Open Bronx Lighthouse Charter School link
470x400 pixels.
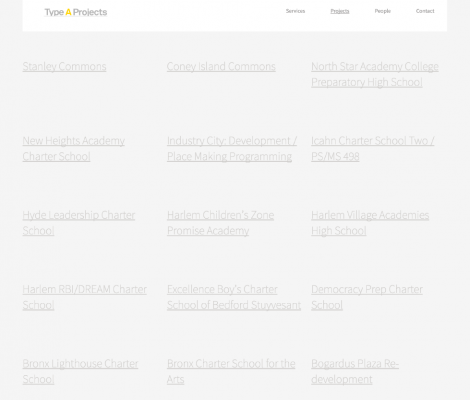point(80,372)
